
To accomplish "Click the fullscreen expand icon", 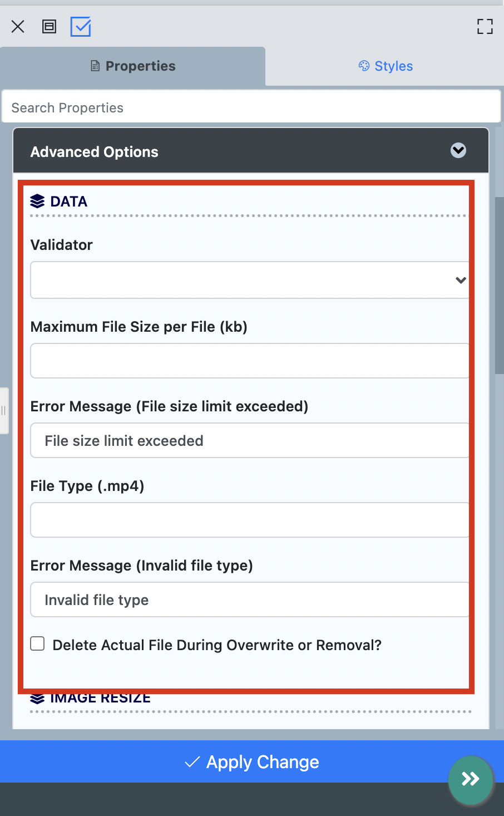I will tap(485, 27).
